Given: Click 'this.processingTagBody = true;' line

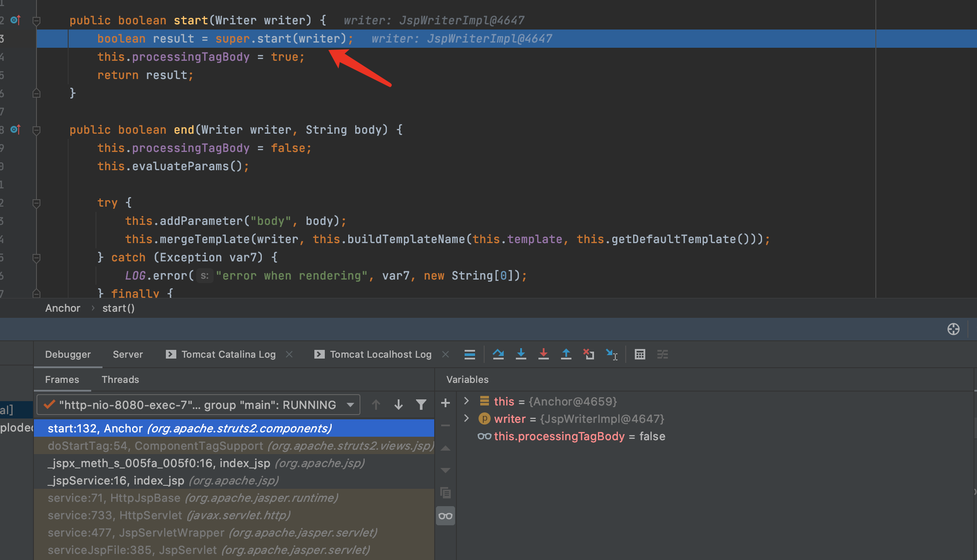Looking at the screenshot, I should (201, 57).
